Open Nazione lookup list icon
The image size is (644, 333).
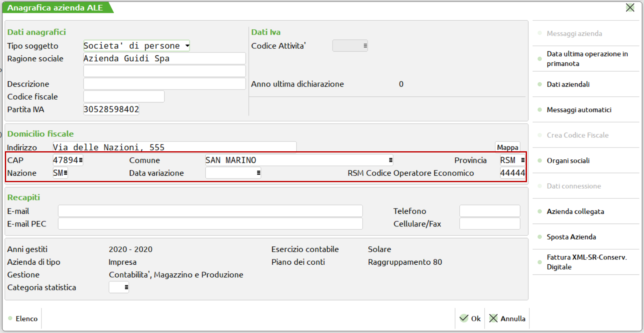tap(65, 173)
